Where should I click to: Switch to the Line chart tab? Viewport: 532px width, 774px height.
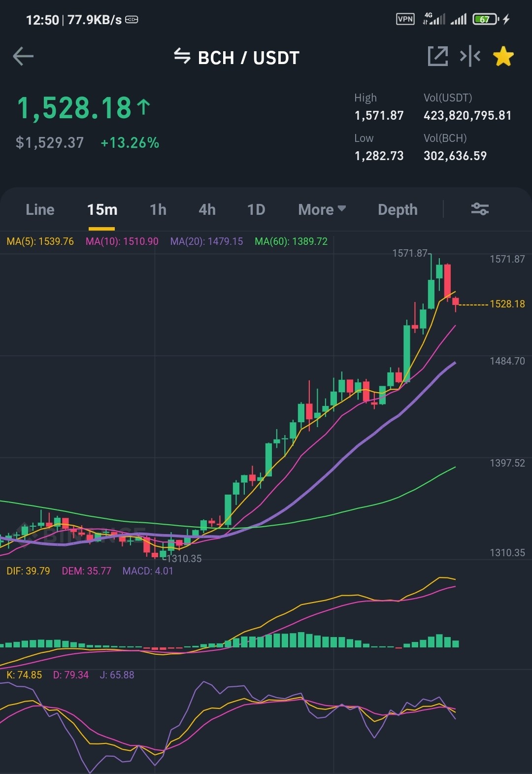coord(40,209)
